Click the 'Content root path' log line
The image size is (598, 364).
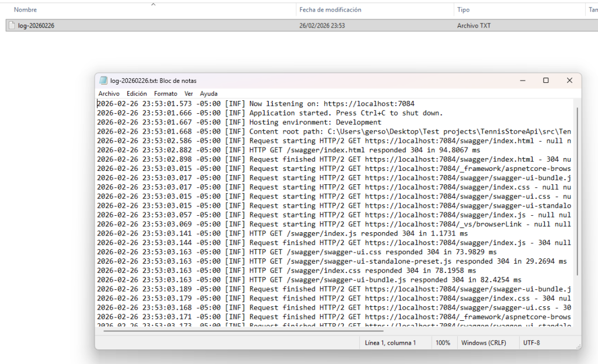(333, 131)
